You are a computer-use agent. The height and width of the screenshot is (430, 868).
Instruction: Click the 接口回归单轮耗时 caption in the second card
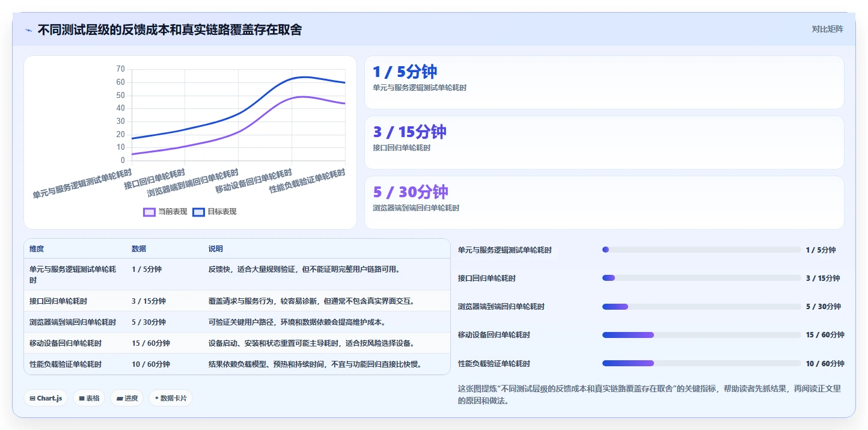[x=402, y=148]
